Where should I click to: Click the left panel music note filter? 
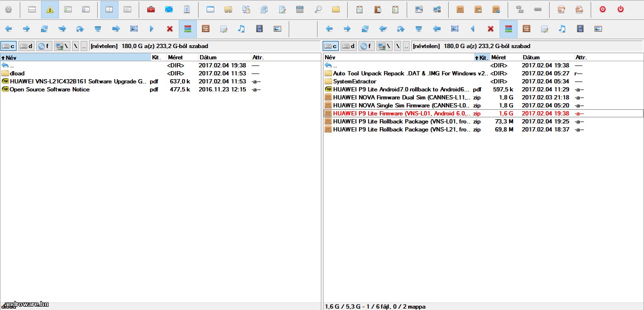pyautogui.click(x=242, y=29)
